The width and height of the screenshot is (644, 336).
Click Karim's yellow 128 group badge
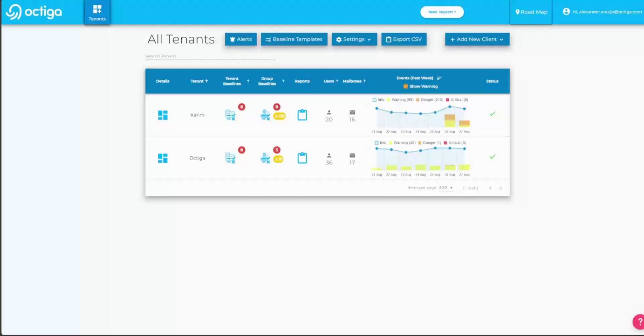point(279,116)
